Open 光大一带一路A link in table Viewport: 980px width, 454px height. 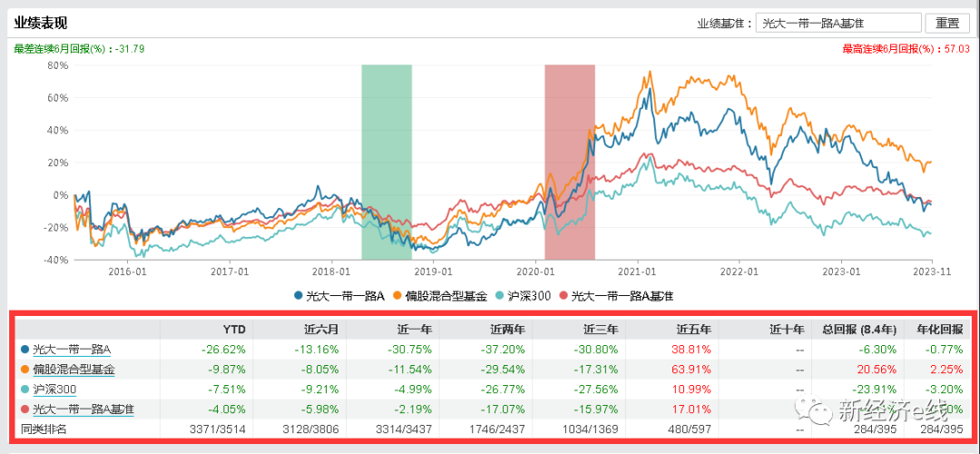pyautogui.click(x=71, y=349)
